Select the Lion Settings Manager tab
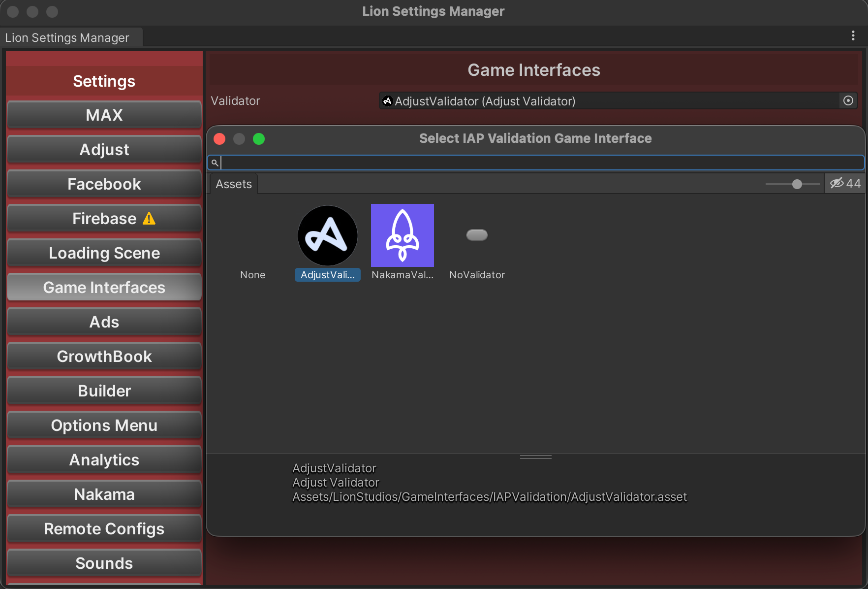 tap(67, 38)
